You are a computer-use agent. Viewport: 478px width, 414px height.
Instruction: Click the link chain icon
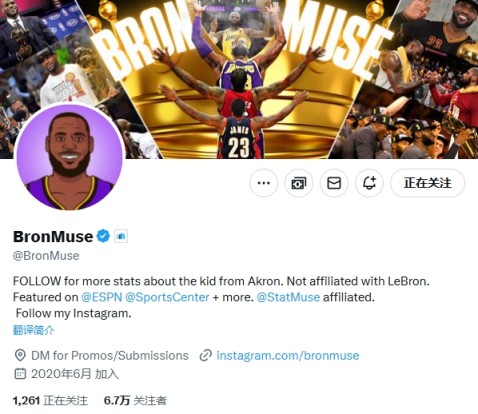[x=205, y=355]
